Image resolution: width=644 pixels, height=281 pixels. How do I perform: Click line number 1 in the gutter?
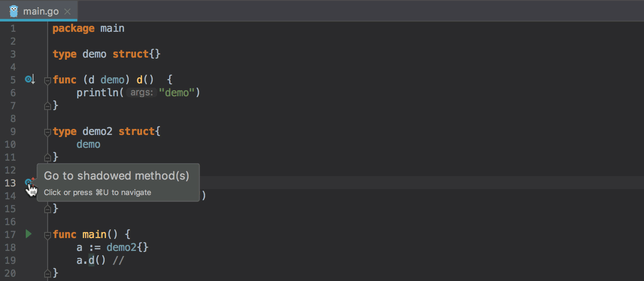tap(13, 28)
